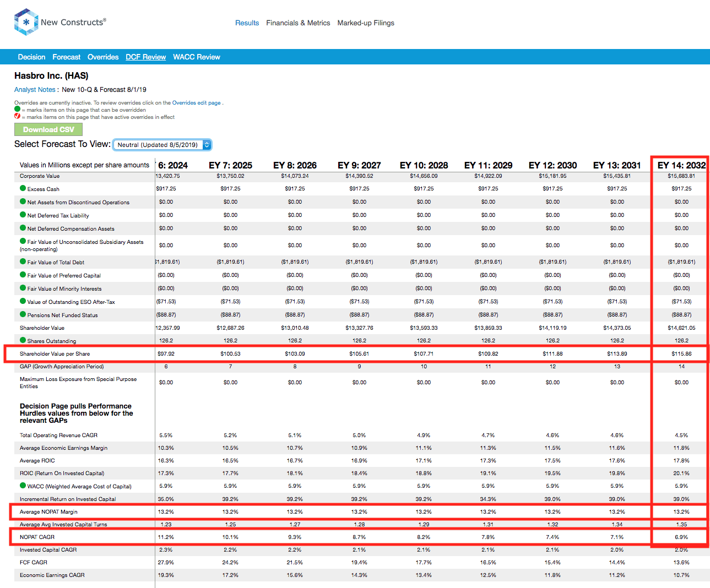The height and width of the screenshot is (588, 710).
Task: Click the Corporate Value row label
Action: point(40,176)
